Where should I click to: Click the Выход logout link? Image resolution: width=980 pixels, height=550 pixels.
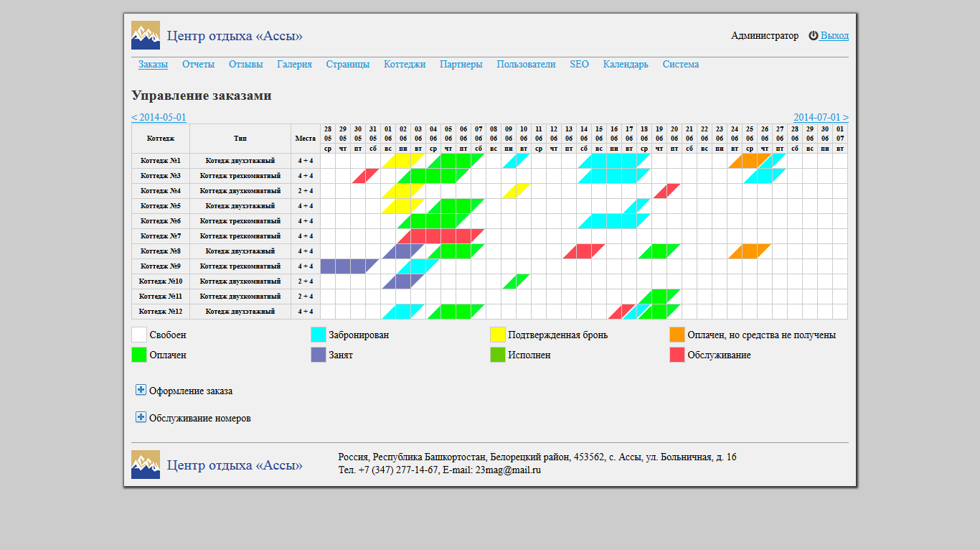(834, 35)
